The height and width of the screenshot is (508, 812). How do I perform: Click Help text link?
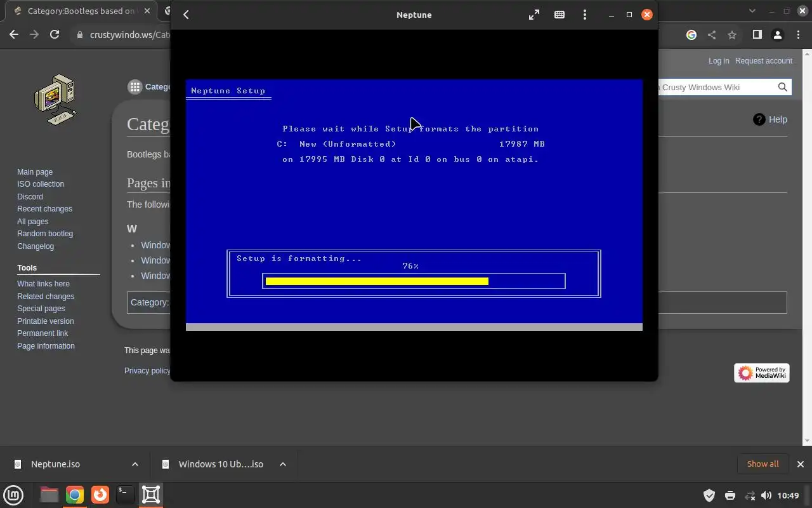coord(778,119)
